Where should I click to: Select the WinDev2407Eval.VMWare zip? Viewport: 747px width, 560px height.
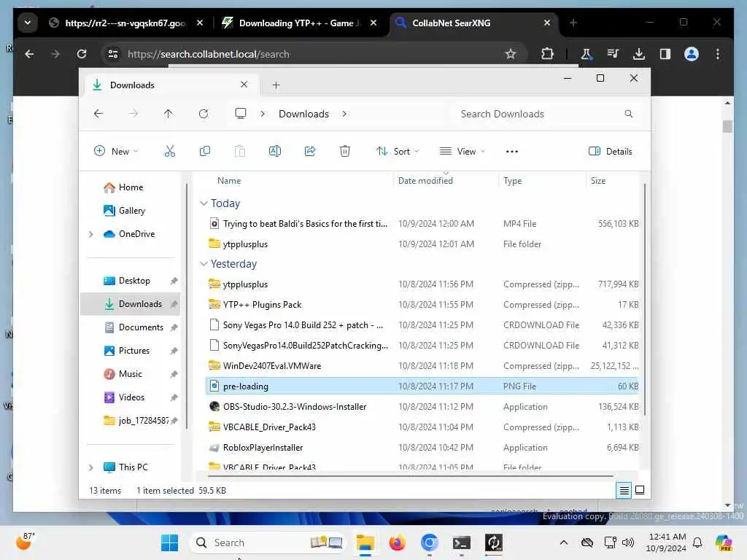422,366
